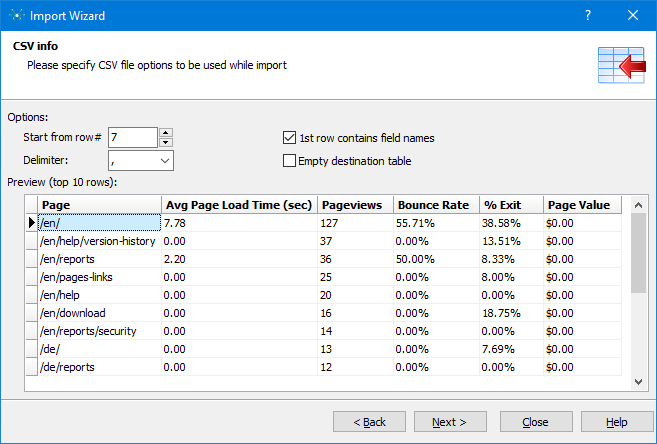Viewport: 657px width, 444px height.
Task: Enable the Empty destination table checkbox
Action: (x=290, y=160)
